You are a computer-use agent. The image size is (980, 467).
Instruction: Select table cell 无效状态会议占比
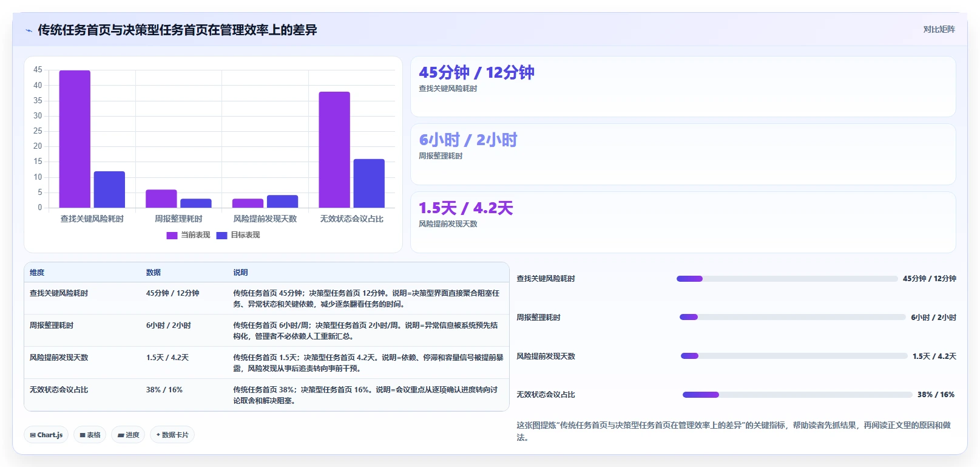[x=59, y=390]
